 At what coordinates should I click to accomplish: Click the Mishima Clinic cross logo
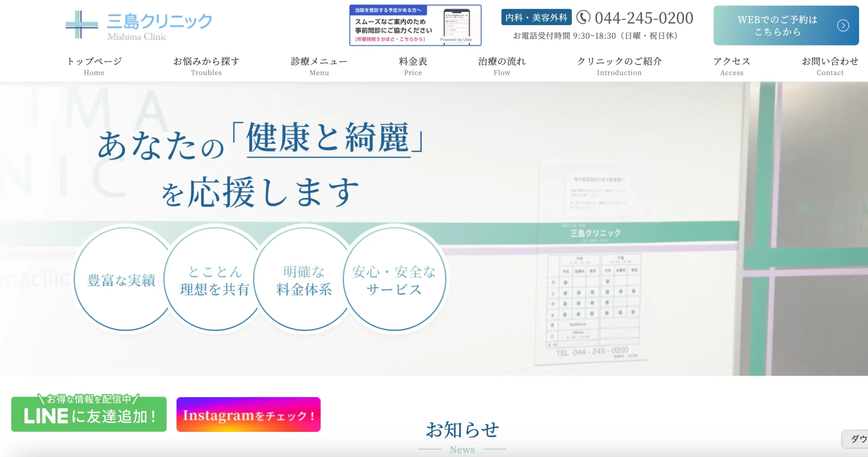click(81, 24)
